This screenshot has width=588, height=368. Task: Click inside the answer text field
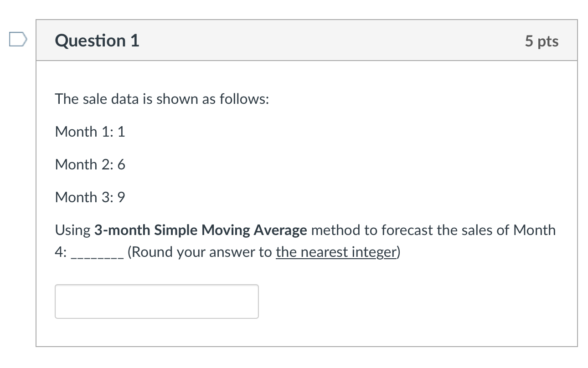point(156,301)
